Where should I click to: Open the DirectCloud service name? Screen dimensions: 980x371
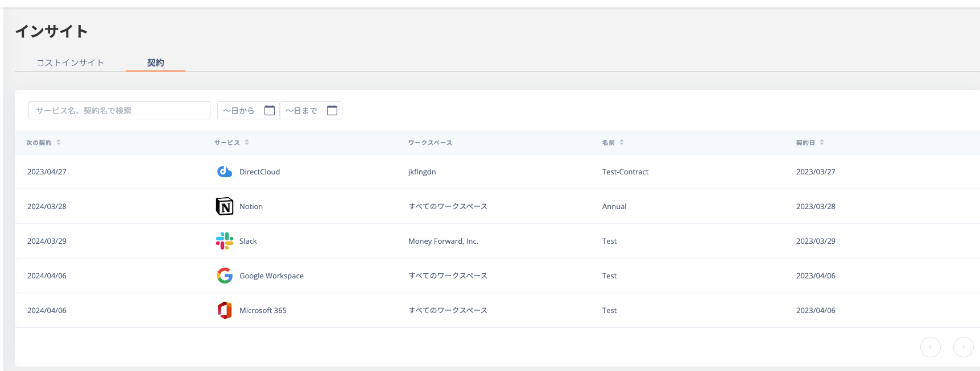[259, 172]
